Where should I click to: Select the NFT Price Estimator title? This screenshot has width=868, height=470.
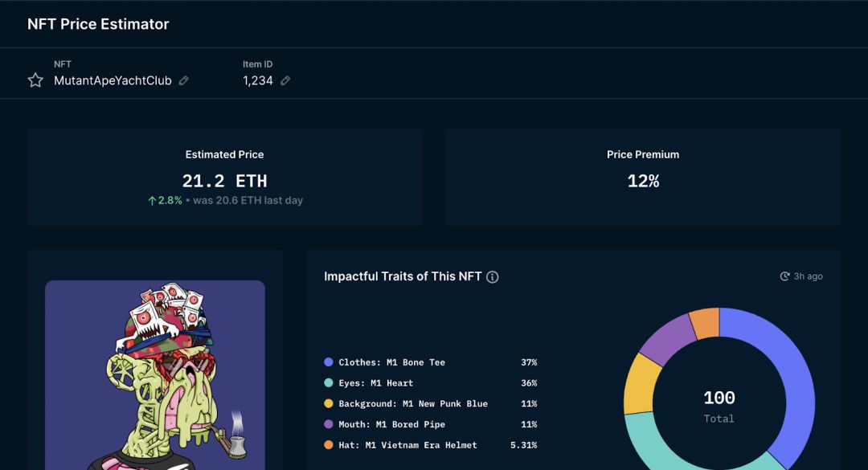click(x=98, y=24)
